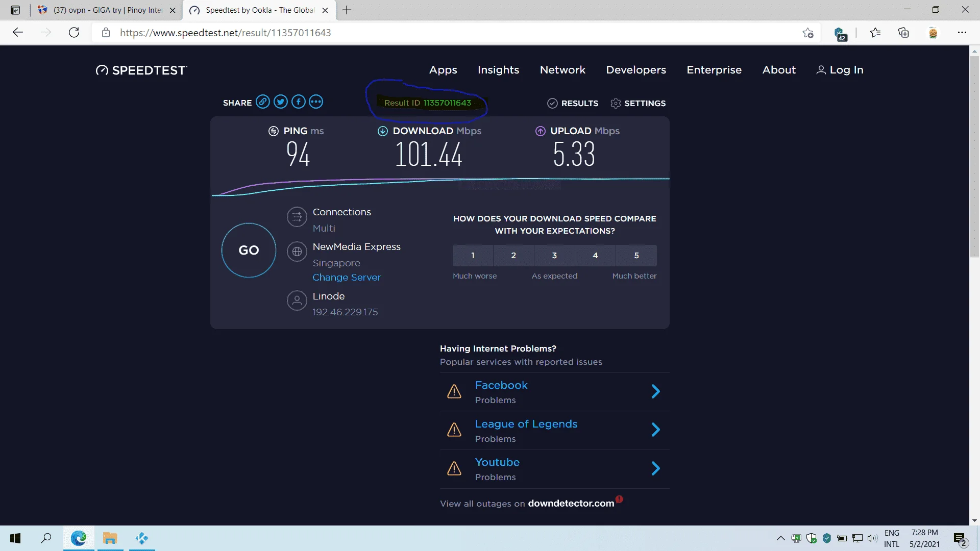Open File Explorer from taskbar

[x=110, y=538]
